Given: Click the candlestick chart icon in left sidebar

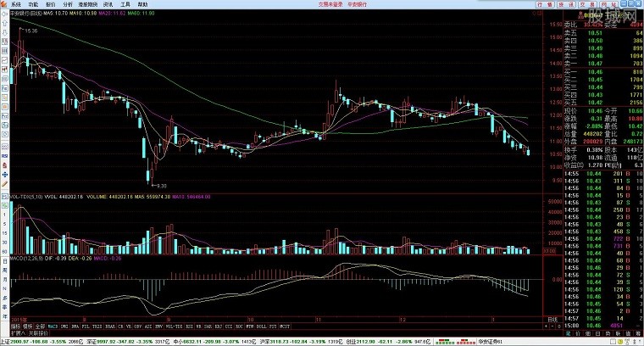Looking at the screenshot, I should tap(5, 70).
